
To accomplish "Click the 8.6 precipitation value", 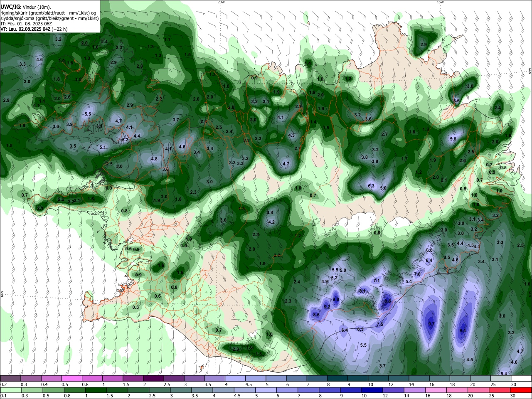I will point(316,315).
